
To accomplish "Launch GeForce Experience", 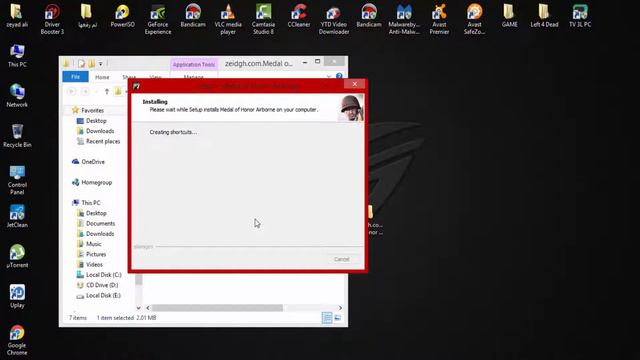I will click(x=158, y=19).
